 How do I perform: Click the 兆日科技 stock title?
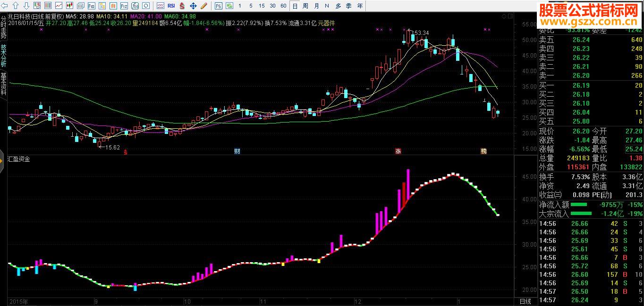click(x=19, y=16)
